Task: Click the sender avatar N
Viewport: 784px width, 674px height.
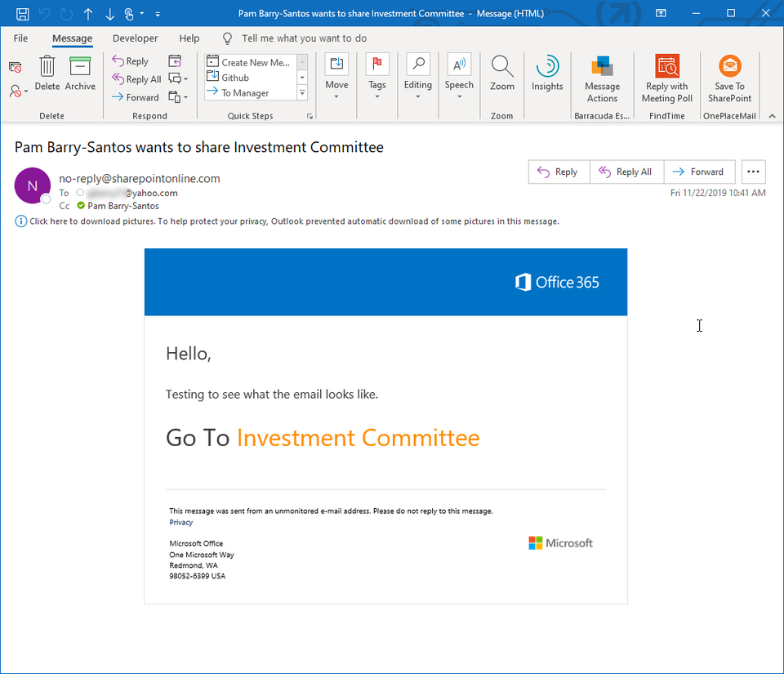Action: pos(33,185)
